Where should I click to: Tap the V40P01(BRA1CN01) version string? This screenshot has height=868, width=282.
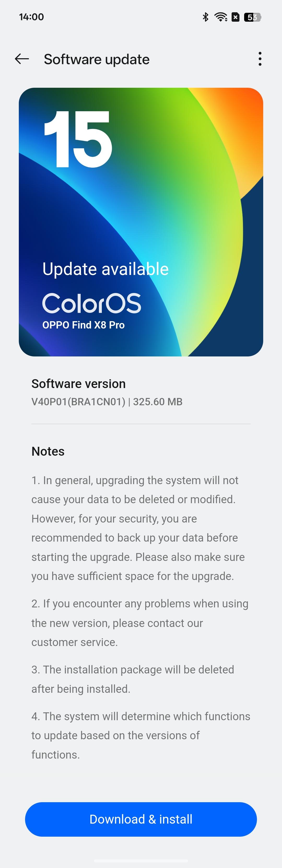click(x=78, y=402)
